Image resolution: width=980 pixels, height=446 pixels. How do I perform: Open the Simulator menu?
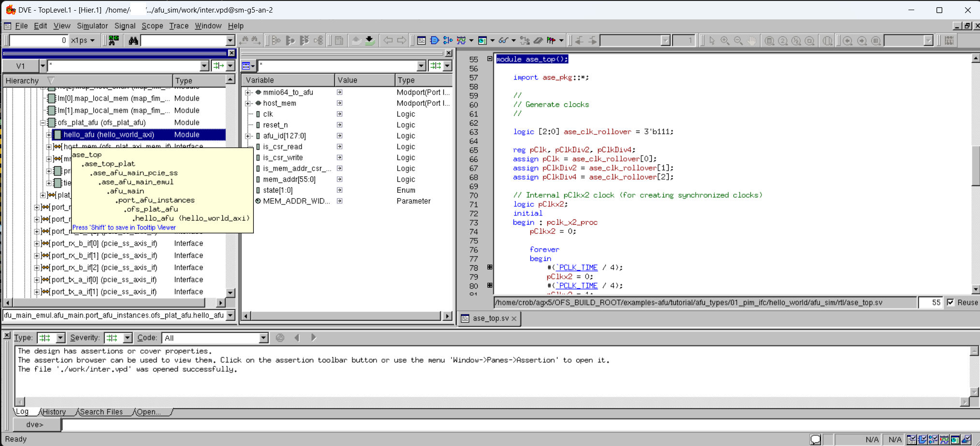coord(92,26)
